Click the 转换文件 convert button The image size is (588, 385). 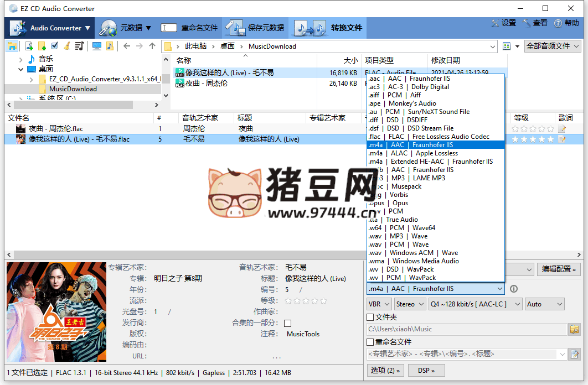[328, 28]
